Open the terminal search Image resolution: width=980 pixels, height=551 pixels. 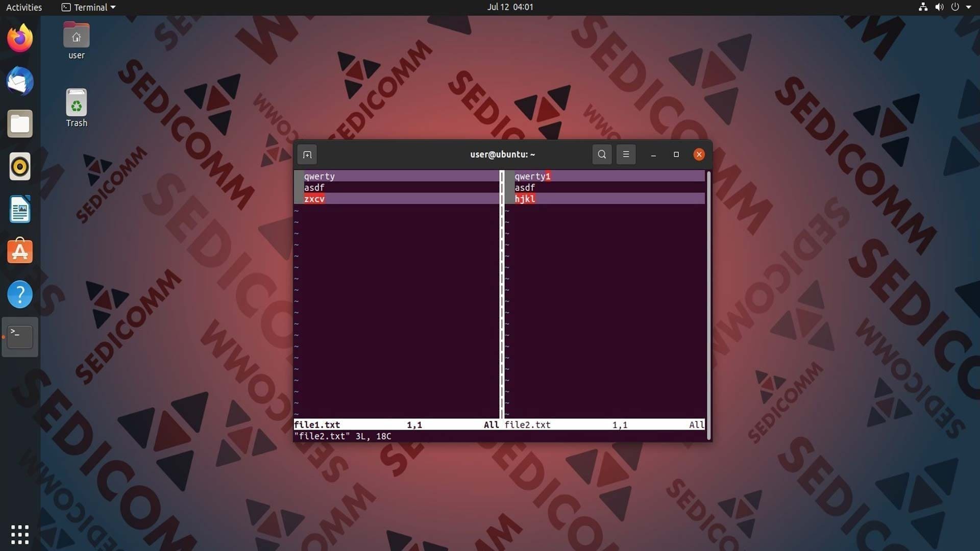(602, 155)
